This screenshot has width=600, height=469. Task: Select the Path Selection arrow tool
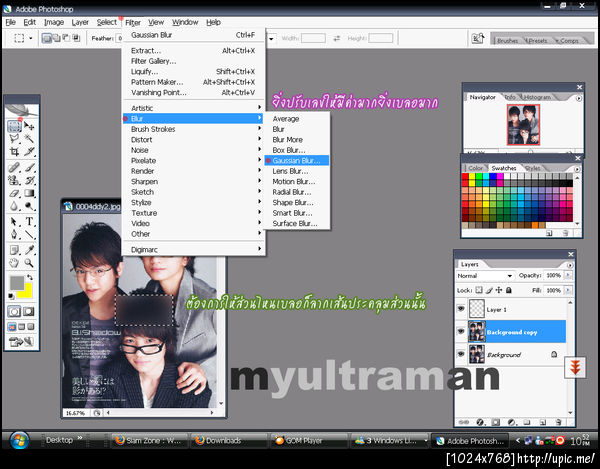point(15,221)
